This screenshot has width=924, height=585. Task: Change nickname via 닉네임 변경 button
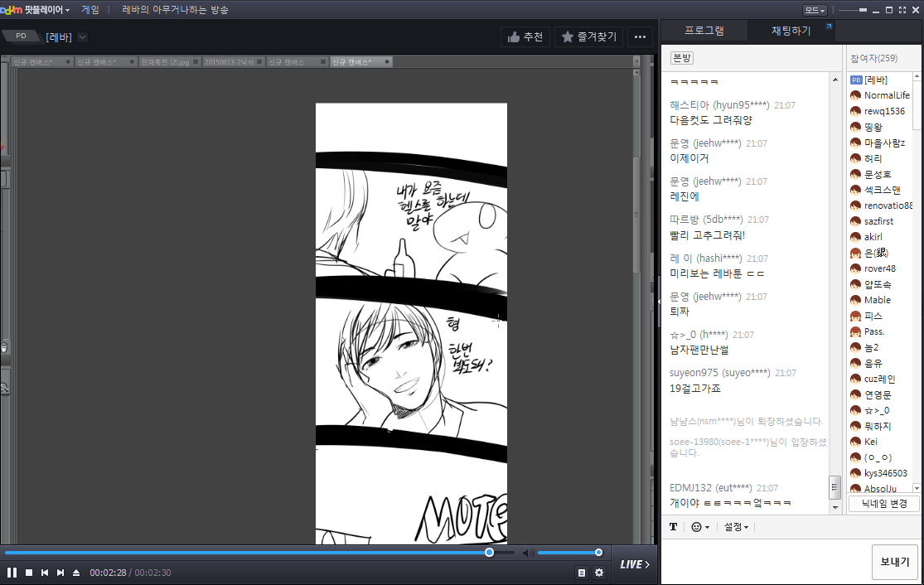[x=884, y=504]
